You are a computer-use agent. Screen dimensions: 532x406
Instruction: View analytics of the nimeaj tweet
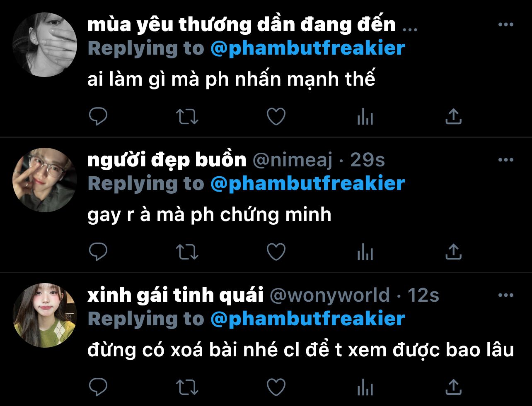click(365, 252)
